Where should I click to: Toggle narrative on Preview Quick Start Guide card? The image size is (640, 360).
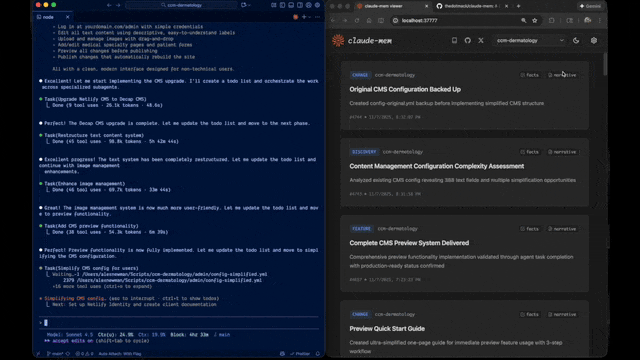pos(562,314)
